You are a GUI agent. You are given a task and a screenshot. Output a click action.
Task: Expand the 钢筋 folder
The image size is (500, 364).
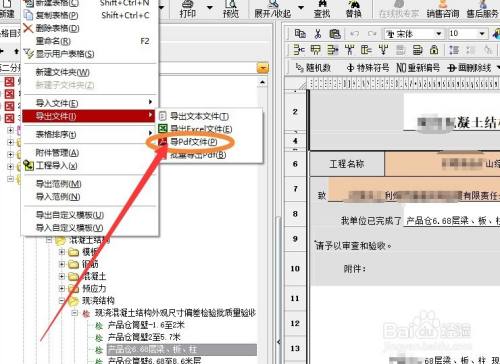[x=62, y=264]
